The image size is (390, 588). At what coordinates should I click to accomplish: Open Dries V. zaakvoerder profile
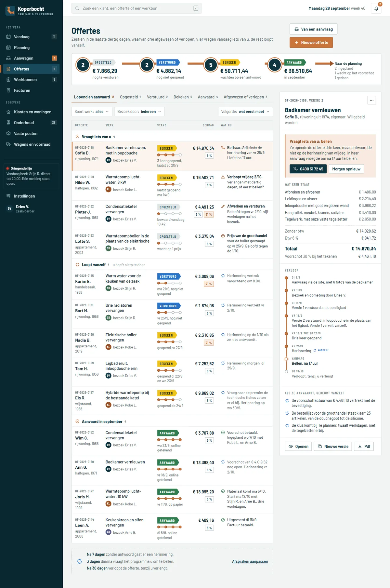pos(31,209)
